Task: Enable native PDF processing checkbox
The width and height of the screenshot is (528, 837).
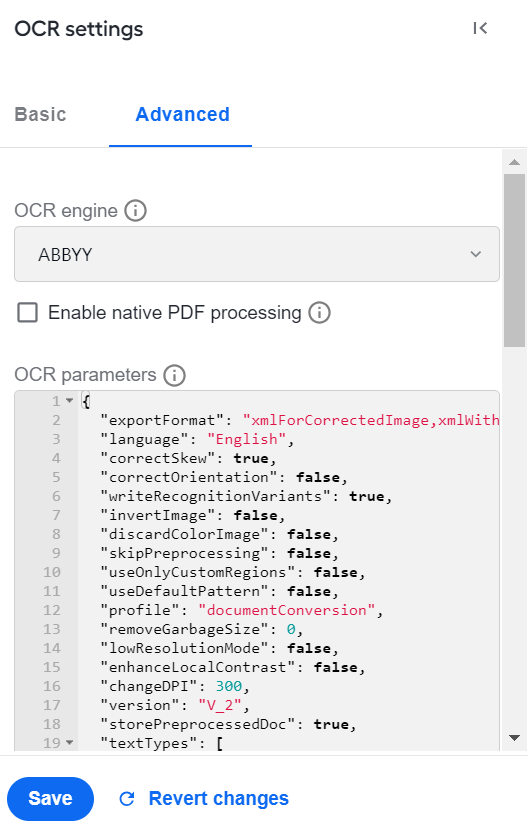Action: 28,313
